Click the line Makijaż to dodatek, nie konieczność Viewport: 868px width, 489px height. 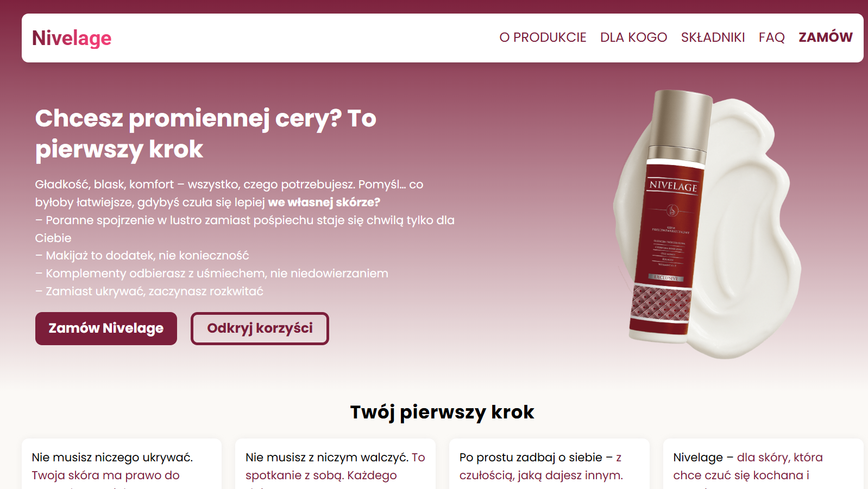pos(142,256)
